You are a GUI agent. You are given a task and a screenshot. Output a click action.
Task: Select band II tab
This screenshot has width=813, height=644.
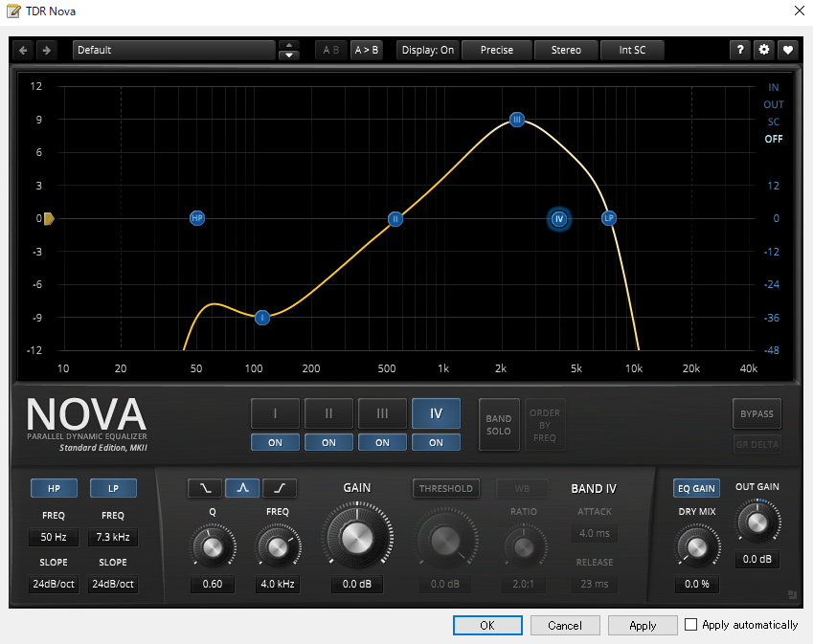[x=328, y=413]
